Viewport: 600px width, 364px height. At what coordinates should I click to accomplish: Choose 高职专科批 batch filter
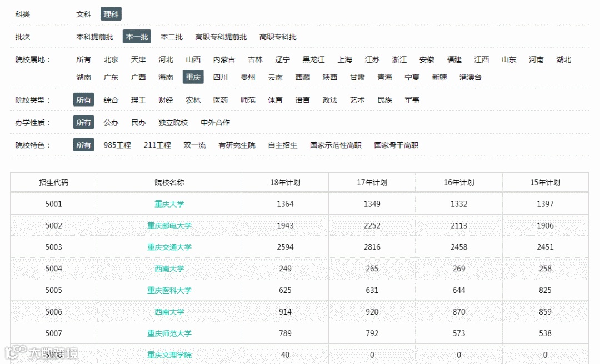tap(278, 37)
